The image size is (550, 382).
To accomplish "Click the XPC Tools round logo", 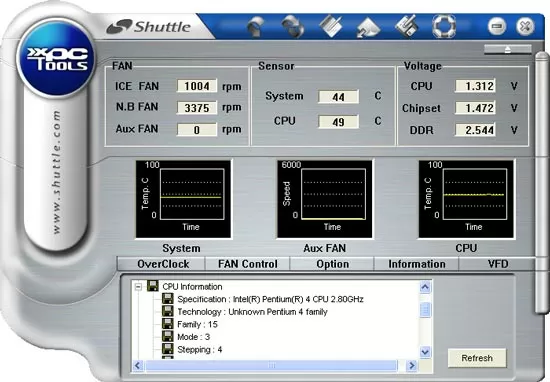I will coord(56,58).
